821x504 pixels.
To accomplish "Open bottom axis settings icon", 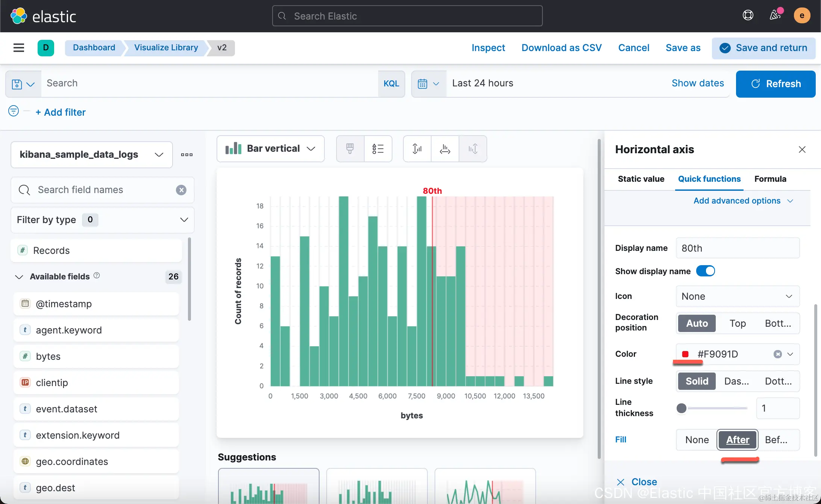I will click(x=445, y=149).
